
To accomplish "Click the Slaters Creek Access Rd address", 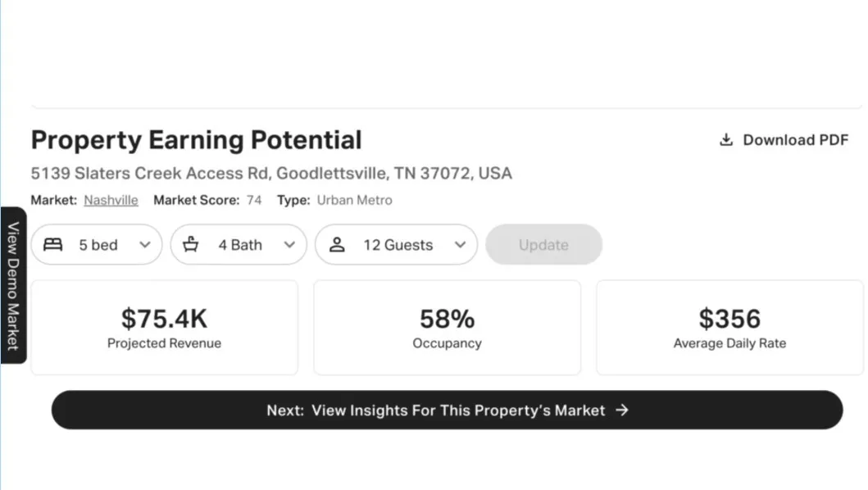I will 270,174.
